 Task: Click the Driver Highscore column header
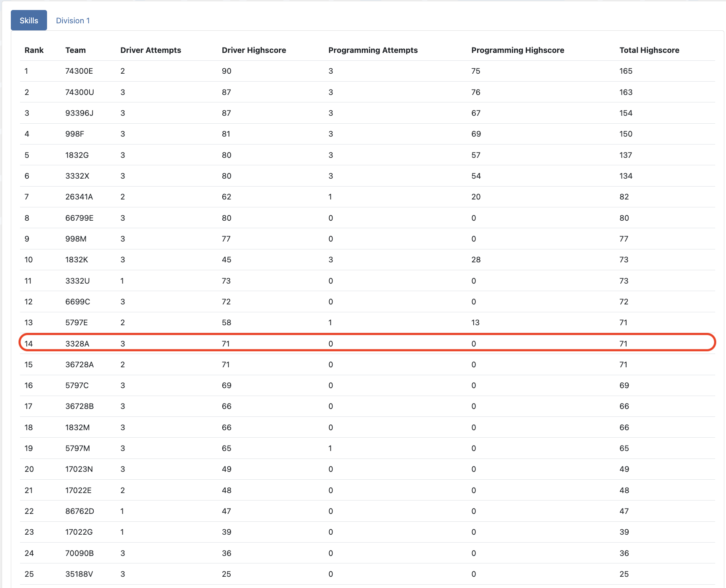tap(254, 50)
